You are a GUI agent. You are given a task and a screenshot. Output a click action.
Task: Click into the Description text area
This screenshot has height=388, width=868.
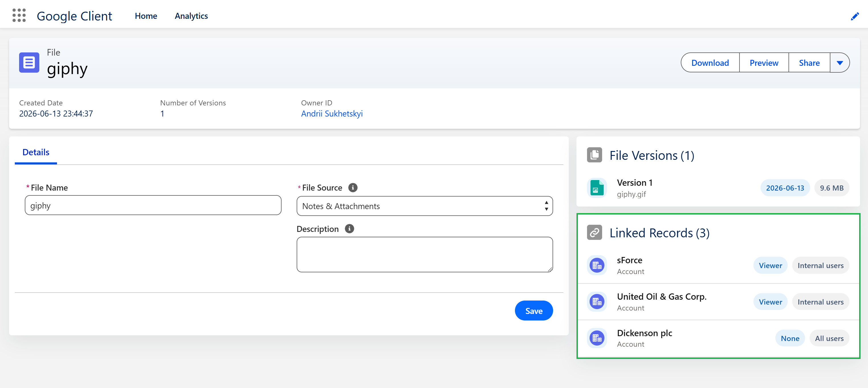[425, 255]
